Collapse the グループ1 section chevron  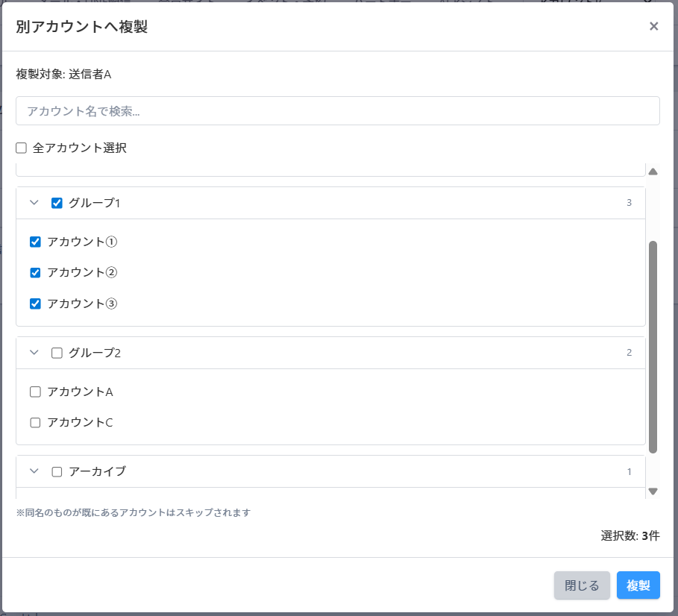[x=34, y=203]
